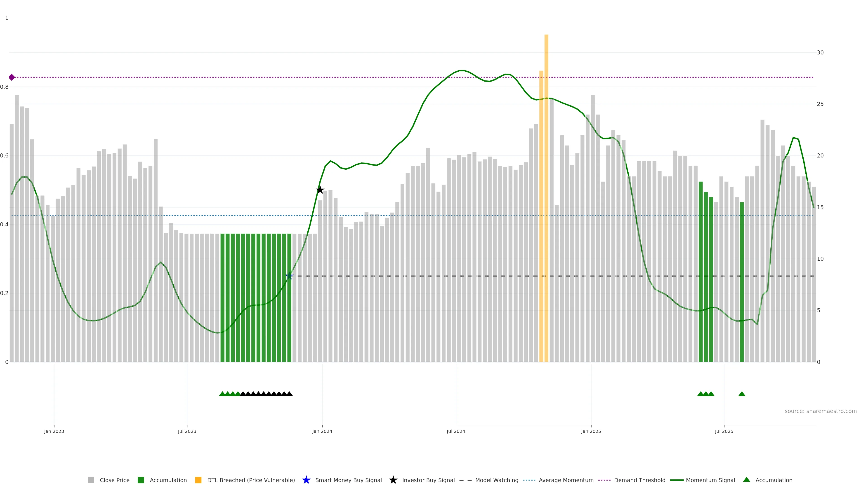Screen dimensions: 868x488
Task: Click the purple Demand Threshold legend line
Action: pyautogui.click(x=604, y=480)
